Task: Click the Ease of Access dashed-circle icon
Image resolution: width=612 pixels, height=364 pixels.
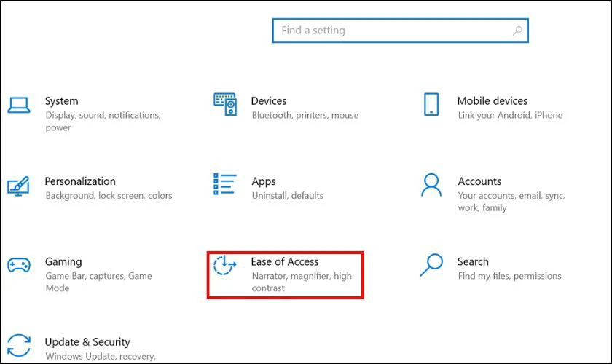Action: coord(225,266)
